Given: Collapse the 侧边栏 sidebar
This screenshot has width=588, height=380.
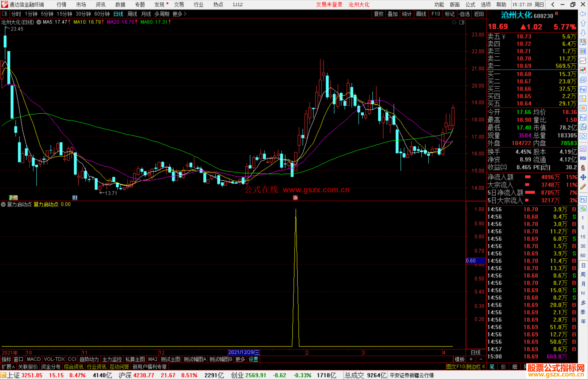Looking at the screenshot, I should (x=476, y=367).
